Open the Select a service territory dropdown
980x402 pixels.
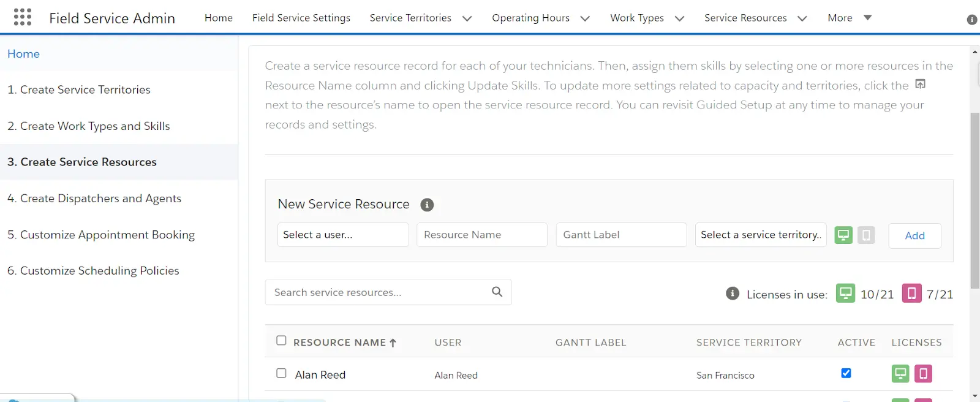click(760, 235)
